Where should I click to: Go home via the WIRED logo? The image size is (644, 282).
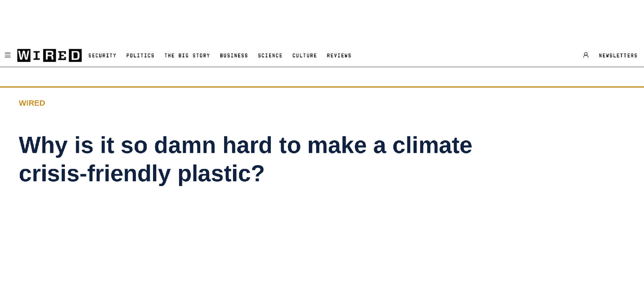(x=50, y=55)
